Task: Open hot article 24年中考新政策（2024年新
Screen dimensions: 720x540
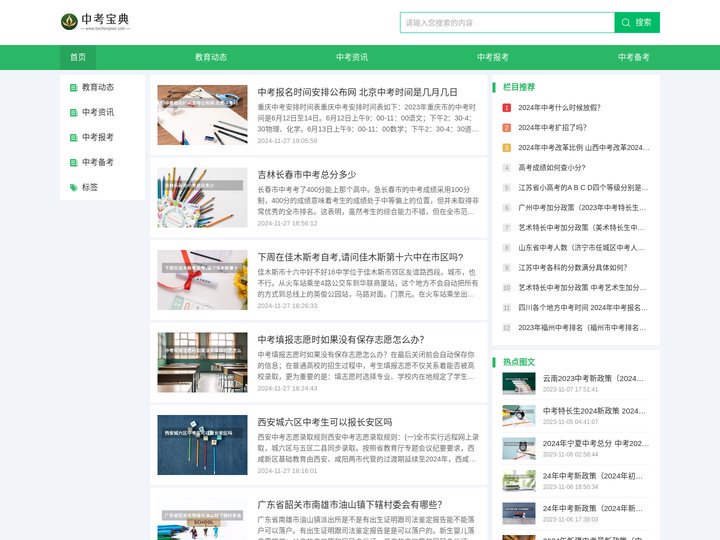Action: pos(592,509)
